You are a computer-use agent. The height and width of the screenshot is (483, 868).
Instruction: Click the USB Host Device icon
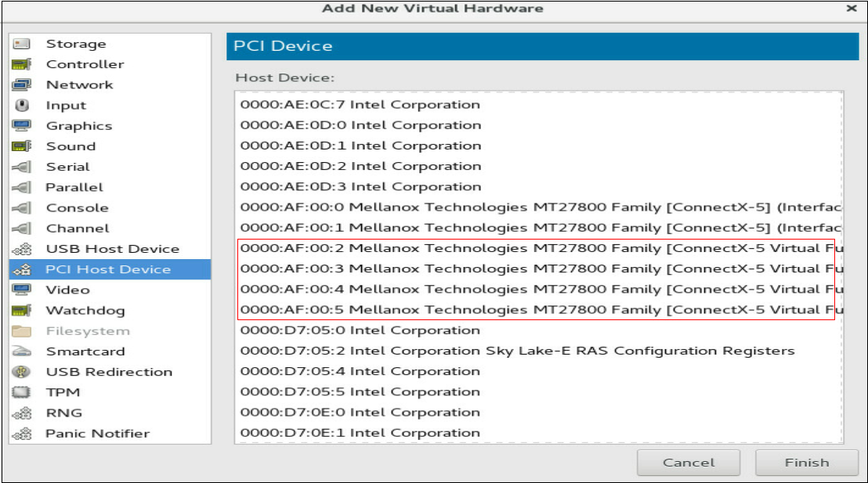point(22,249)
